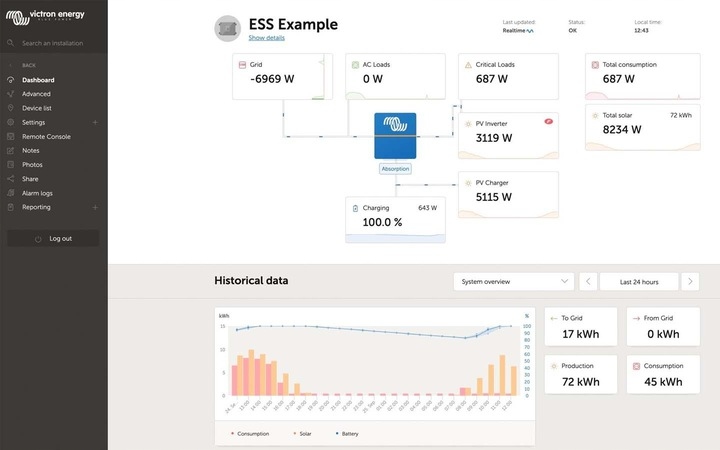Click the ESS Example installation avatar
Viewport: 720px width, 450px height.
tap(228, 28)
